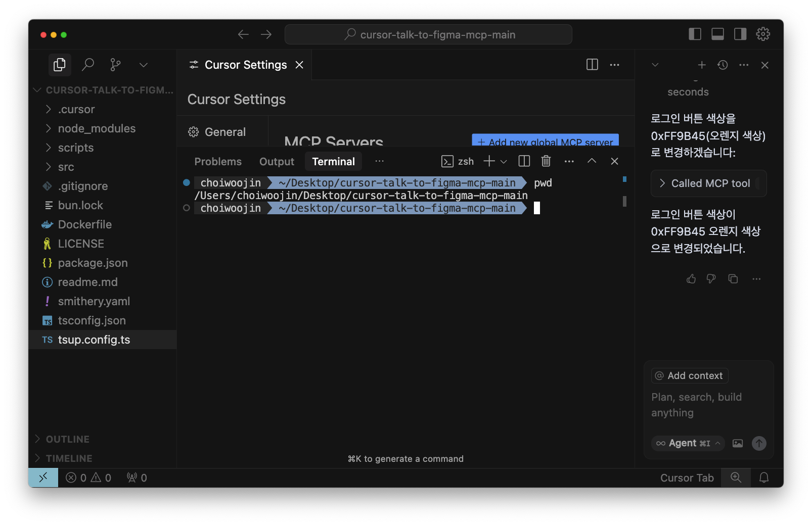Close the AI chat pane
Screen dimensions: 812x525
click(x=764, y=65)
